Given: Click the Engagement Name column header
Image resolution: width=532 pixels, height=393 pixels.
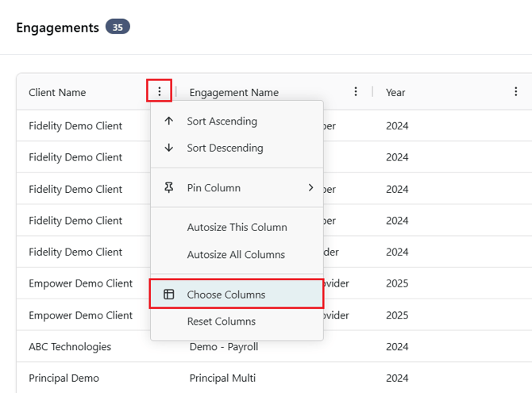Looking at the screenshot, I should click(233, 92).
